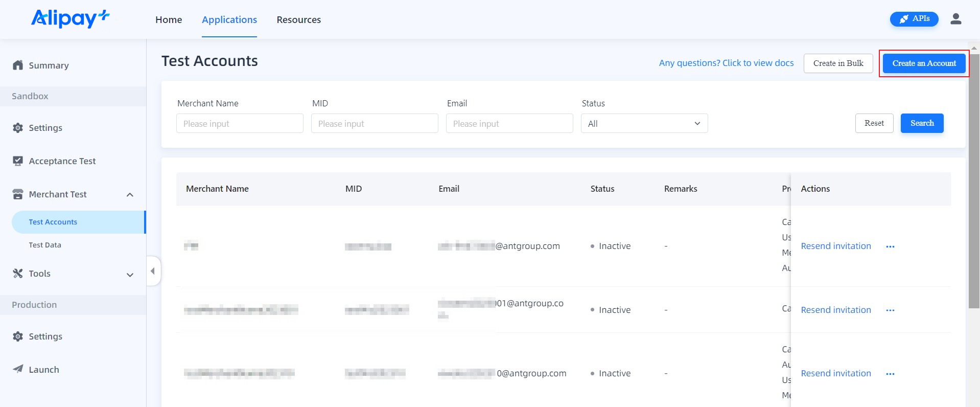Open the user profile icon
The height and width of the screenshot is (407, 980).
[955, 19]
